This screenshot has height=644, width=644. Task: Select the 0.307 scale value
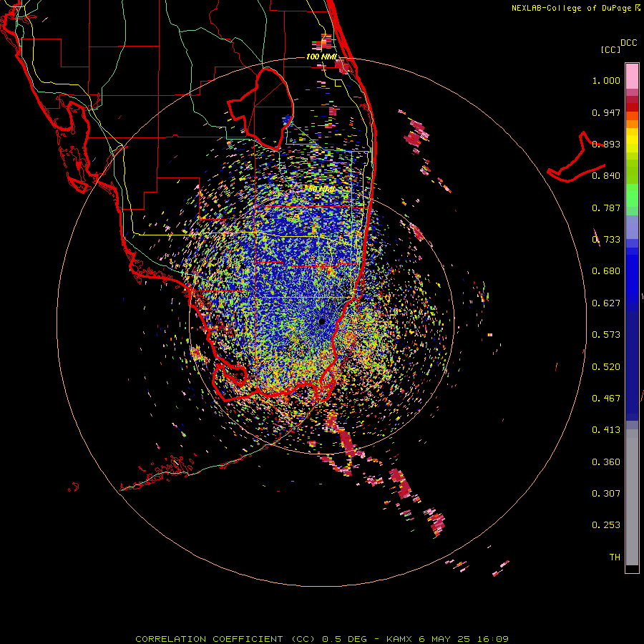pyautogui.click(x=606, y=494)
